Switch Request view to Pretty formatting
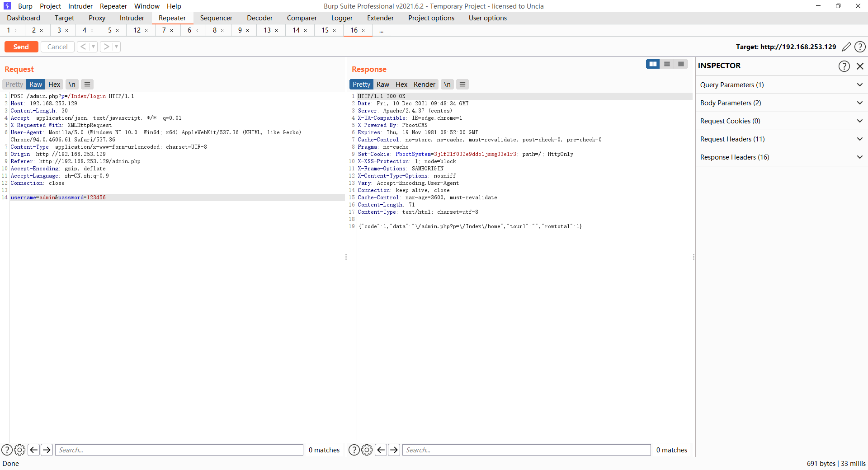The width and height of the screenshot is (868, 470). tap(14, 84)
